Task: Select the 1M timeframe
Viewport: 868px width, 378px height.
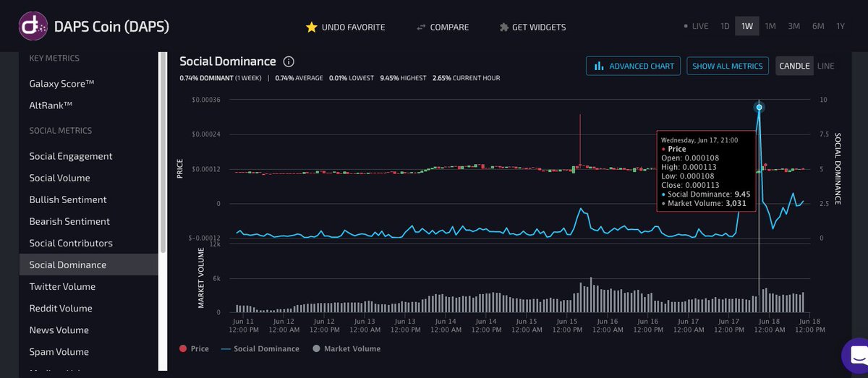Action: 770,27
